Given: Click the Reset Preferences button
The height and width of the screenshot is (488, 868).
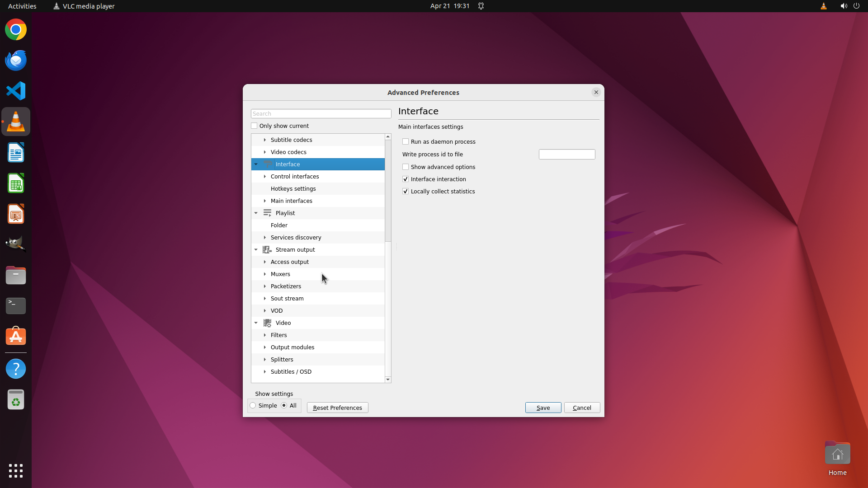Looking at the screenshot, I should coord(337,408).
